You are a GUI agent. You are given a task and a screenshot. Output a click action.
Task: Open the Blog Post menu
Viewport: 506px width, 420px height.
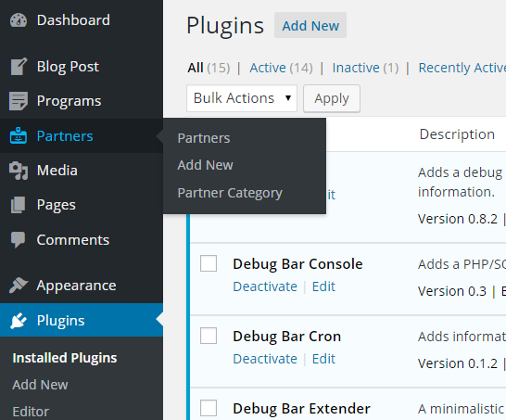coord(82,67)
